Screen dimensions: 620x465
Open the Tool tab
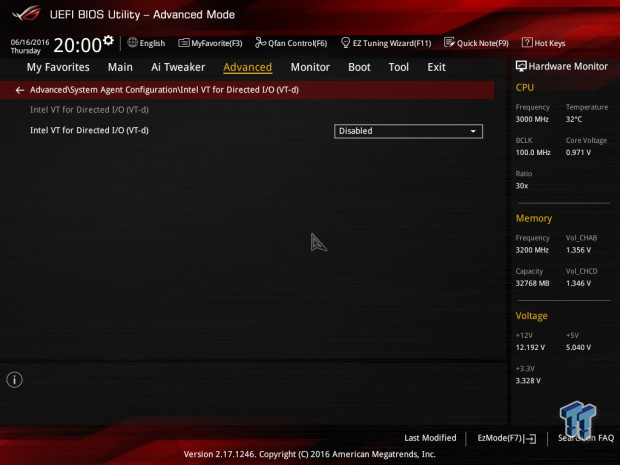point(399,67)
